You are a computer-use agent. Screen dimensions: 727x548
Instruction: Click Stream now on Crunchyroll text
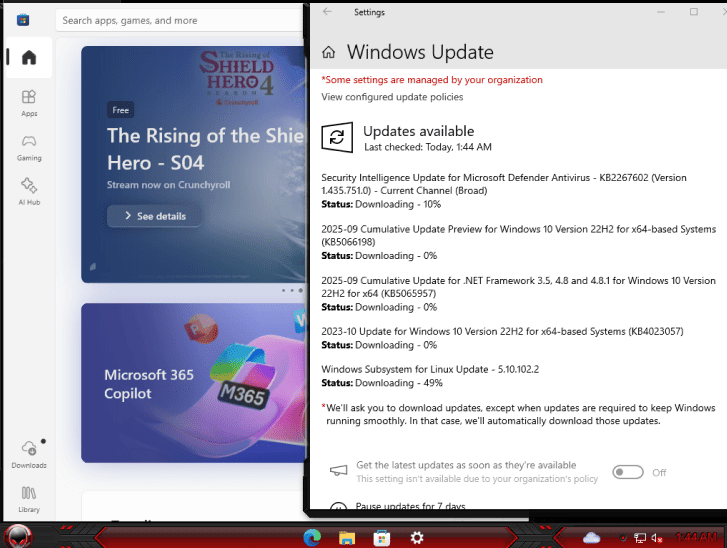(x=168, y=185)
